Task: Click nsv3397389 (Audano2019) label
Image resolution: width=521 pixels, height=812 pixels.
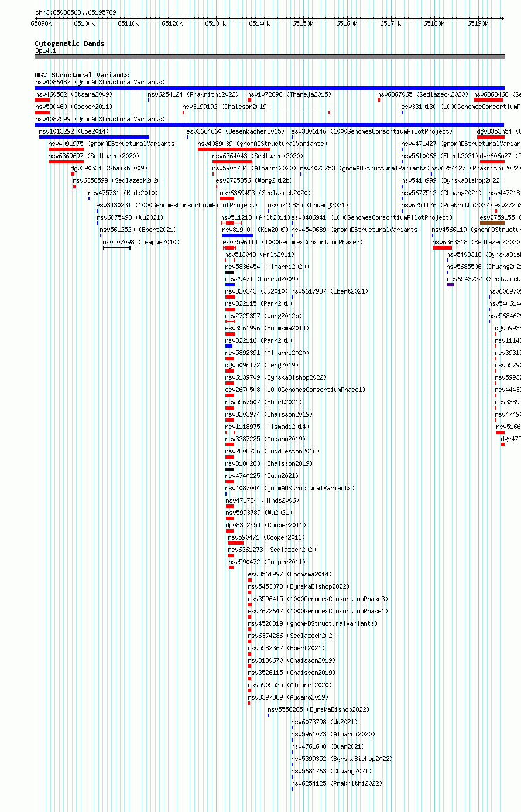Action: tap(288, 697)
